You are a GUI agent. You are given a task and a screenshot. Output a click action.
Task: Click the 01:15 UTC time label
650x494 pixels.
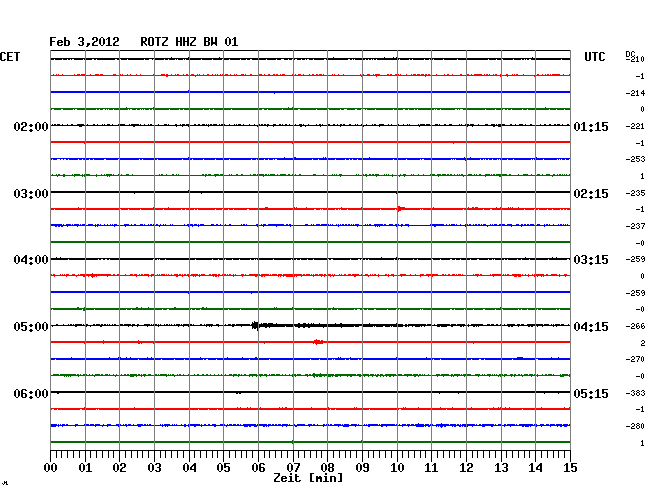[x=591, y=126]
